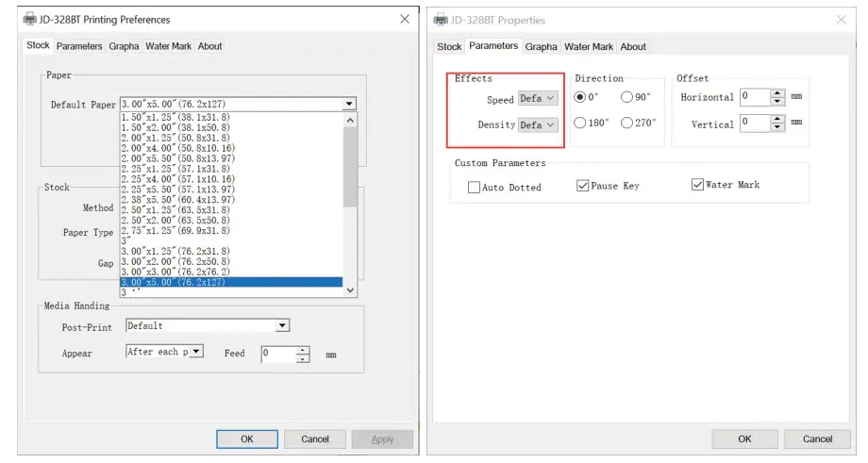This screenshot has height=463, width=868.
Task: Increase Vertical offset with up stepper
Action: [777, 119]
